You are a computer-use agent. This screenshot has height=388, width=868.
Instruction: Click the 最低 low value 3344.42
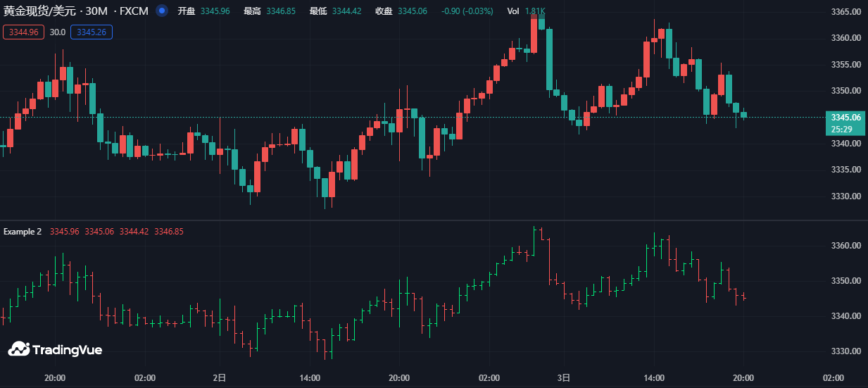pos(346,11)
